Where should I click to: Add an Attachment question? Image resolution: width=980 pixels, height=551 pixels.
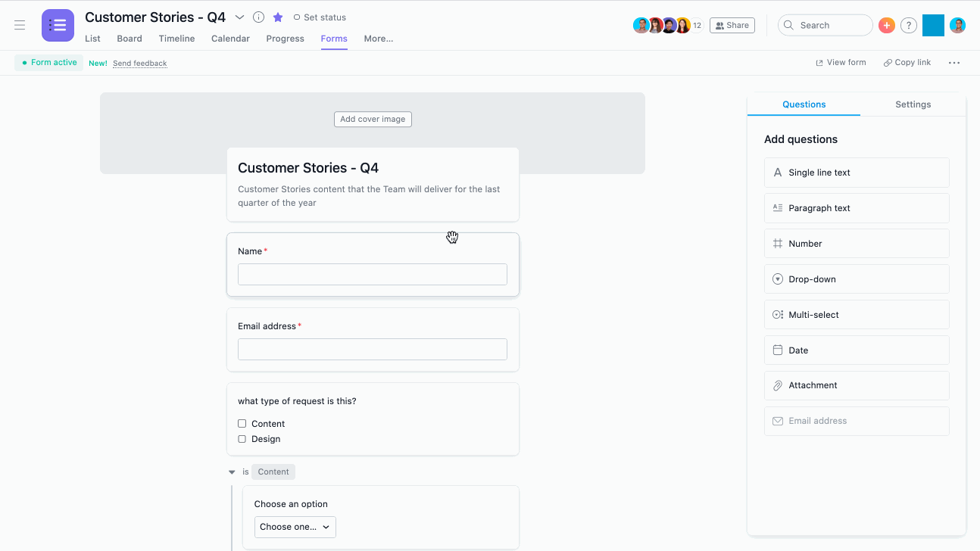[x=856, y=385]
